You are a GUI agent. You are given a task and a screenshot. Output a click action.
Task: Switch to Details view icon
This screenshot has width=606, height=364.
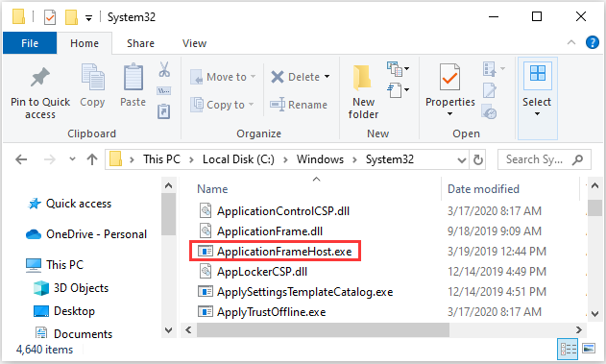pyautogui.click(x=568, y=349)
